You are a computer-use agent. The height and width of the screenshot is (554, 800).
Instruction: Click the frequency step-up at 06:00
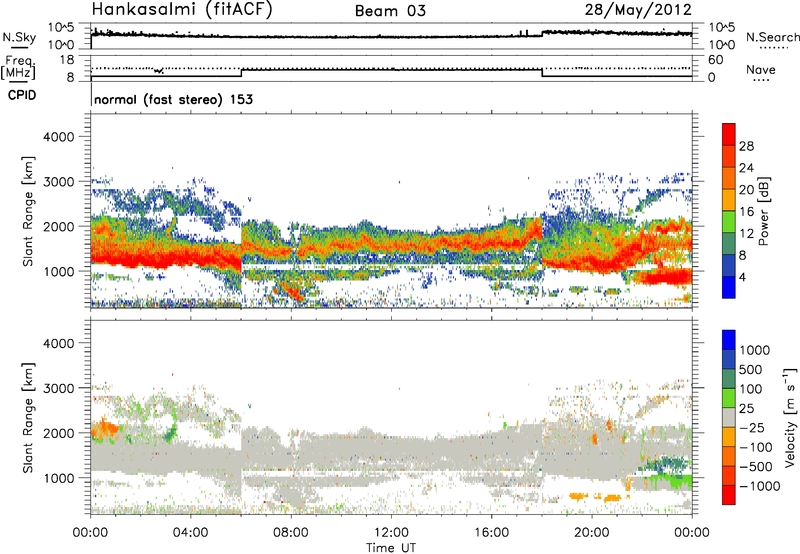click(241, 72)
